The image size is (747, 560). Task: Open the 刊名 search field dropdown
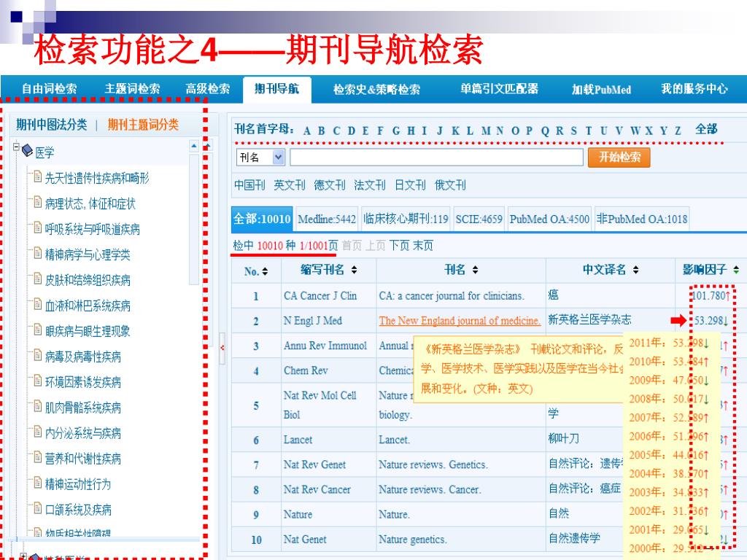tap(279, 157)
